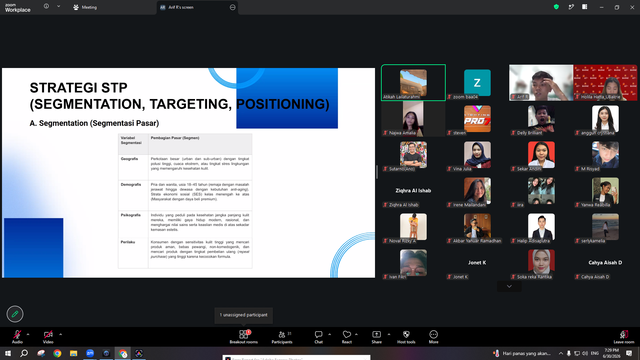640x360 pixels.
Task: Open the Windows notification center
Action: coord(629,353)
